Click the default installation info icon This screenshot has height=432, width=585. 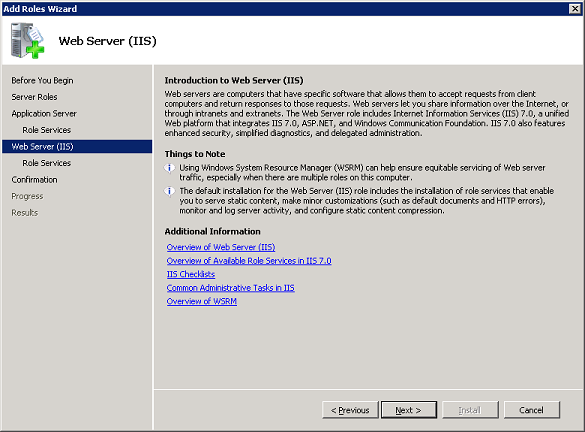point(169,191)
